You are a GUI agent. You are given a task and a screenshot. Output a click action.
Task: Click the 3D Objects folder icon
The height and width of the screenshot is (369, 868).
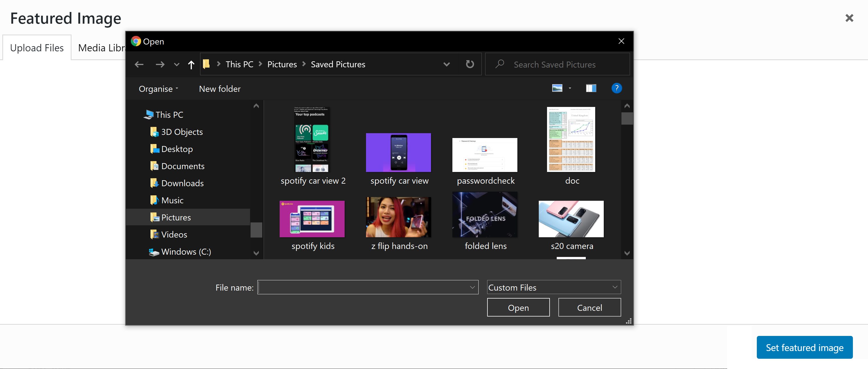coord(154,132)
